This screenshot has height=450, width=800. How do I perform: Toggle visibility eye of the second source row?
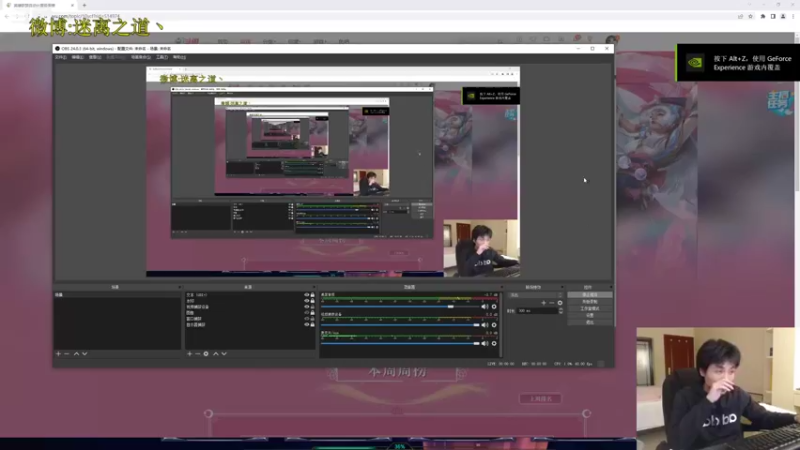tap(307, 301)
